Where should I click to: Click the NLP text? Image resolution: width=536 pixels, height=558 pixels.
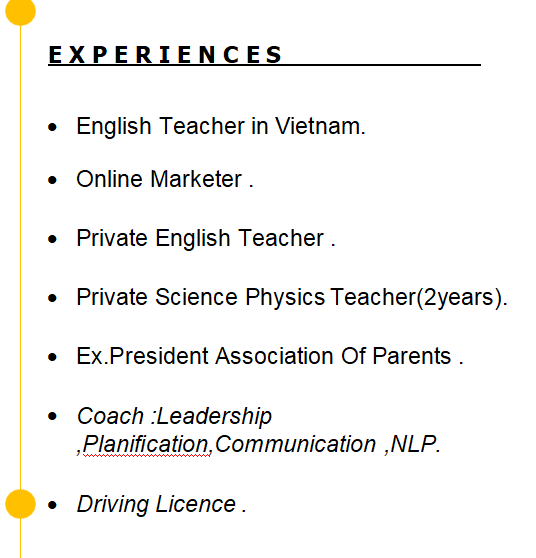tap(414, 444)
